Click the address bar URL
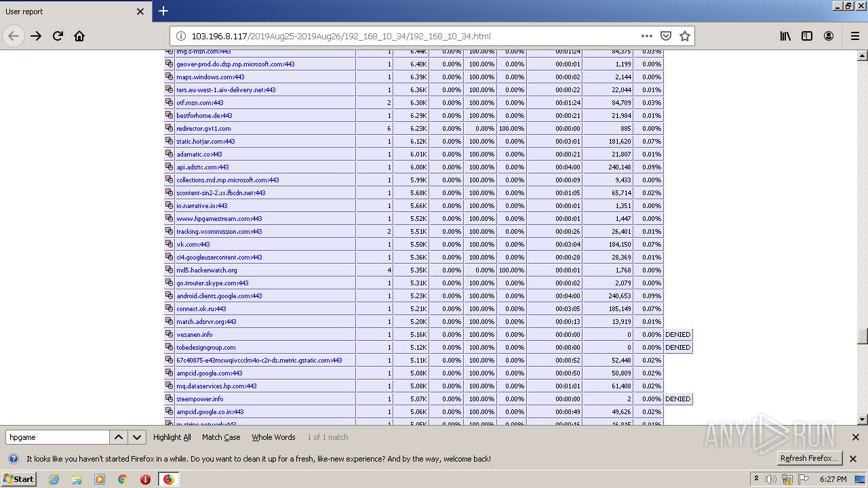This screenshot has width=868, height=488. click(340, 36)
